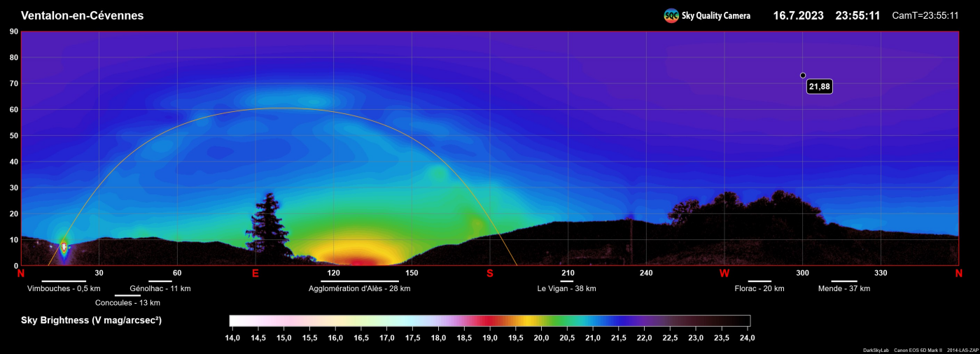The image size is (980, 354).
Task: Click the CamT=23:55:11 camera time text
Action: coord(925,15)
